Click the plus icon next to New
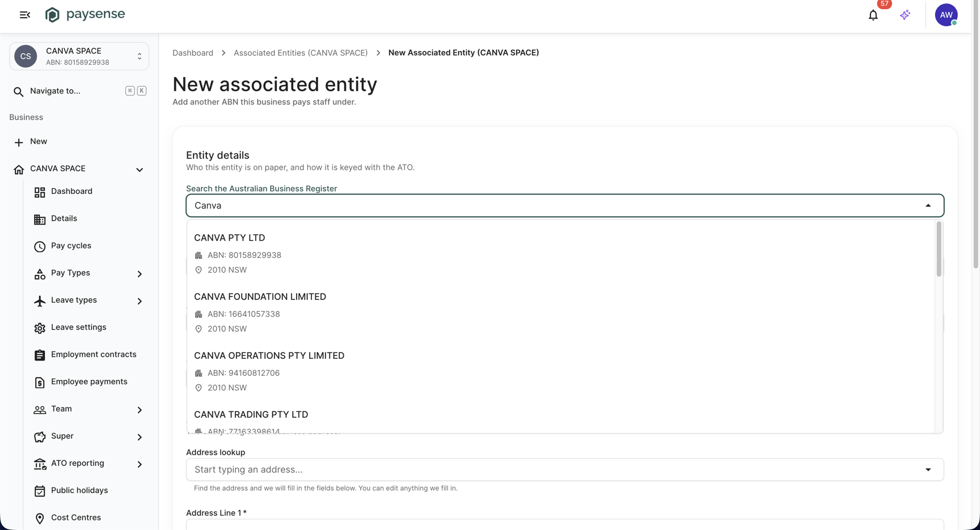The image size is (980, 530). (19, 142)
